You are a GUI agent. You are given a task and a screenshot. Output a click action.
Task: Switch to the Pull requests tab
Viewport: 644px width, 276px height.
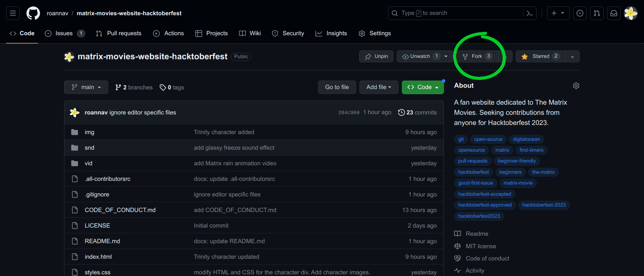119,33
